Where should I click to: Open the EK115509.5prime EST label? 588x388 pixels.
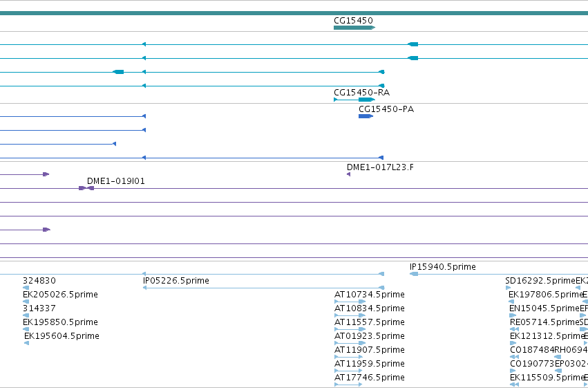point(547,378)
